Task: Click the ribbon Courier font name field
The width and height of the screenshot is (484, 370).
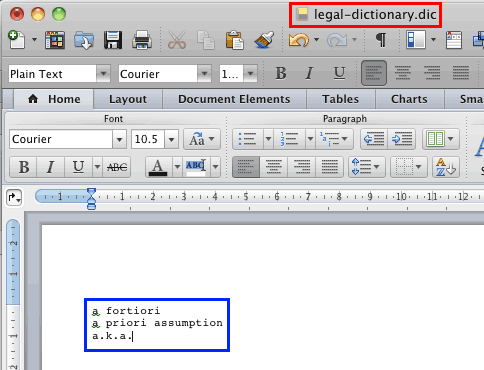Action: click(61, 139)
